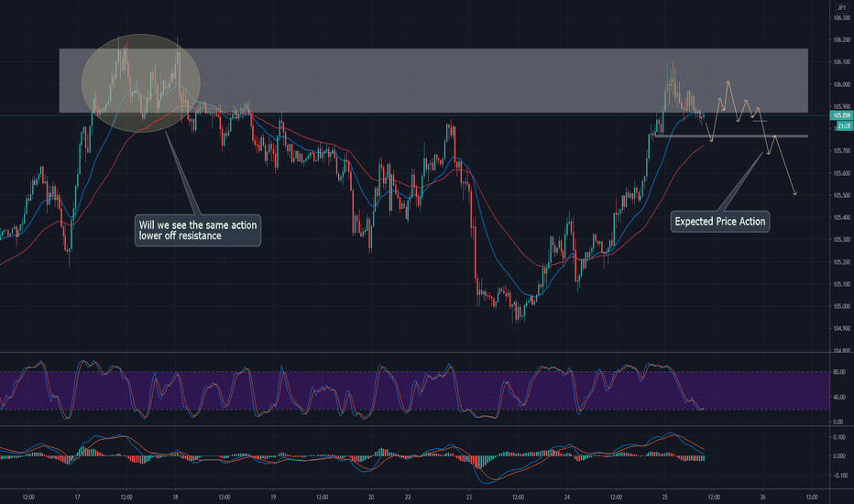Select the 'Will we see the same action' callout
Viewport: 854px width, 504px height.
point(198,231)
